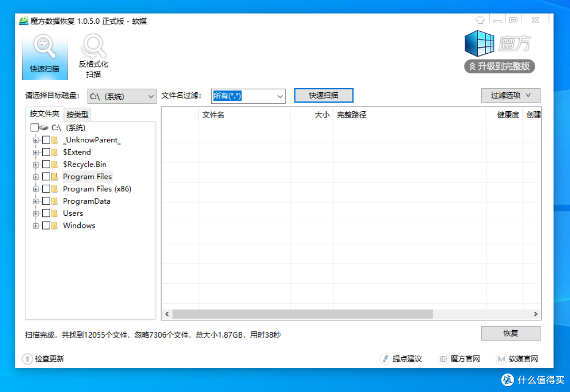Sort by the 完整路径 column header
Viewport: 570px width, 392px height.
pyautogui.click(x=410, y=115)
